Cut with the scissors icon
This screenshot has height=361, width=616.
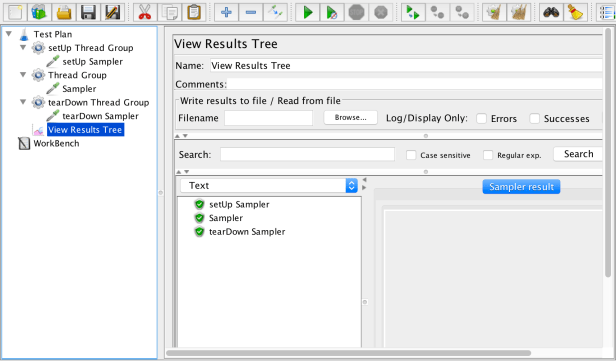145,13
